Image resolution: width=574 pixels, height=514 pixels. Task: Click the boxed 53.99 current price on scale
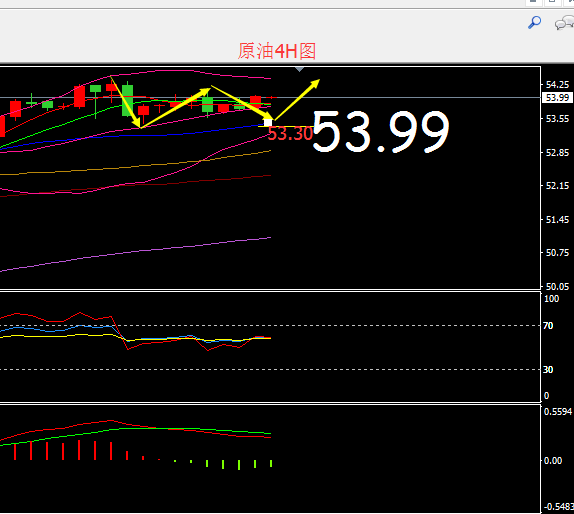[557, 98]
